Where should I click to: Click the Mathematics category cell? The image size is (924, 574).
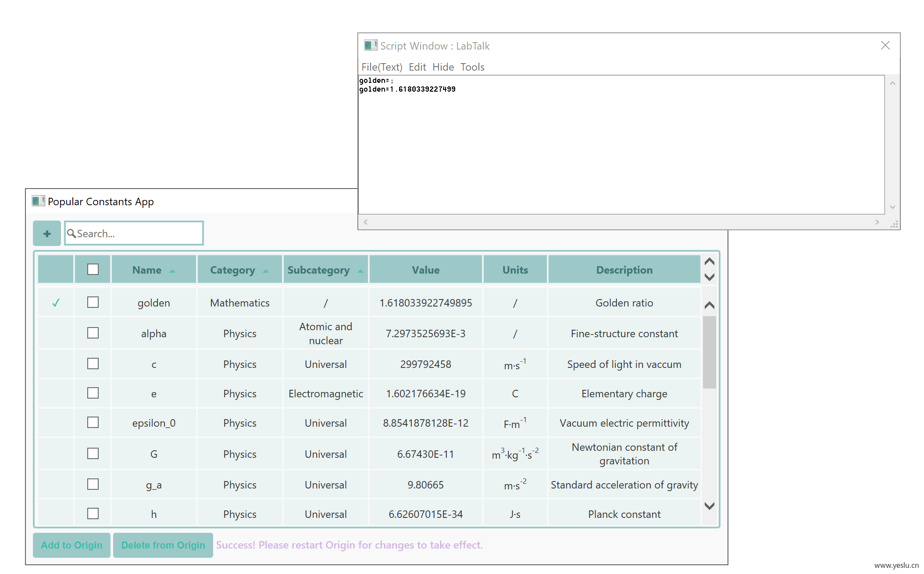(240, 303)
